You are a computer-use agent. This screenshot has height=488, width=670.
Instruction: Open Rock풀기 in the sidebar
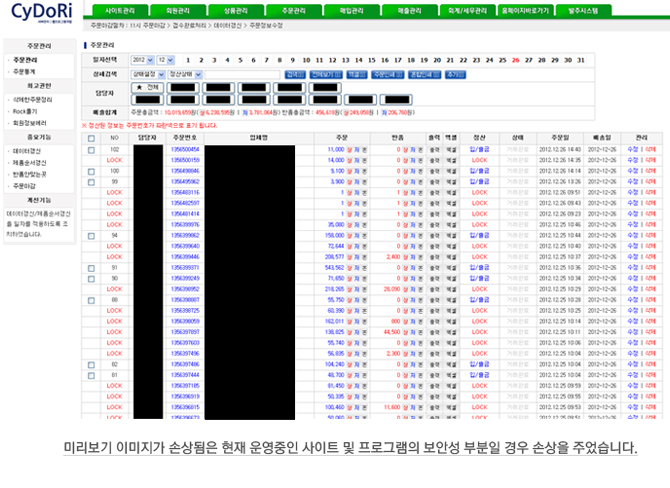click(x=27, y=111)
